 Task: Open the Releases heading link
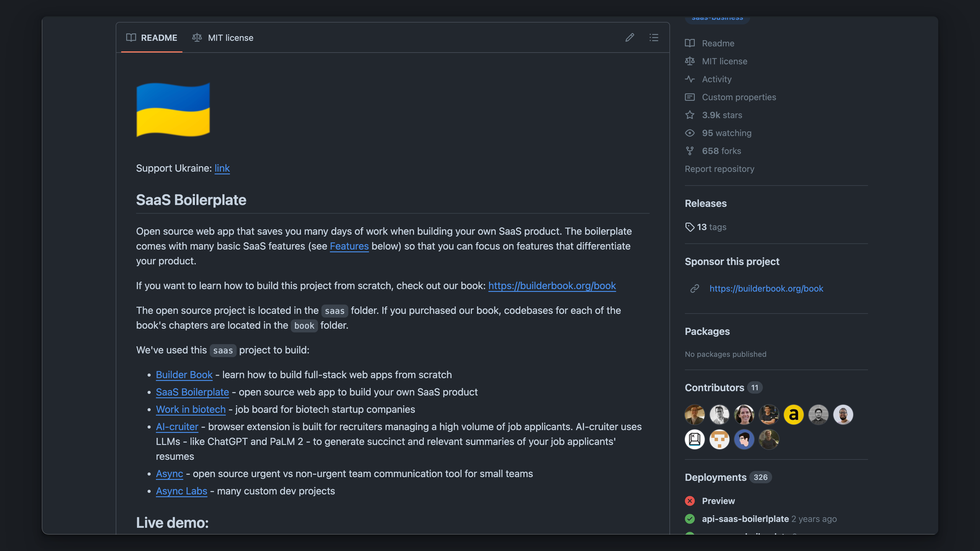(706, 203)
